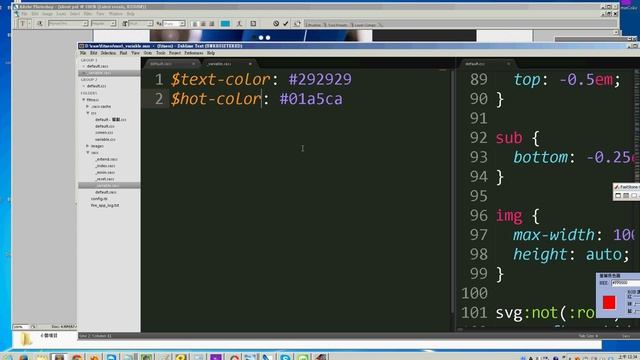Click the cyan text color swatch
This screenshot has width=640, height=360.
point(225,24)
